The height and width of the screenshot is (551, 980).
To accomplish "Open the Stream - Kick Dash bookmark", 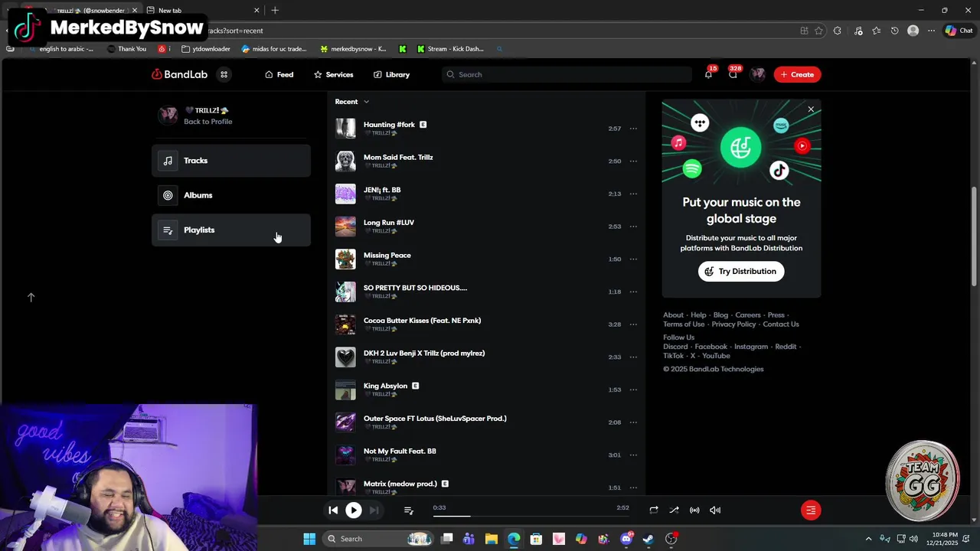I will (450, 49).
